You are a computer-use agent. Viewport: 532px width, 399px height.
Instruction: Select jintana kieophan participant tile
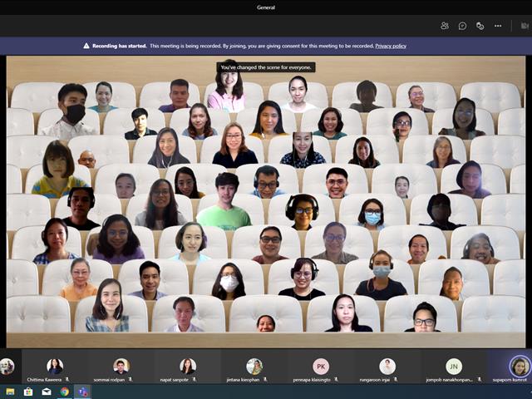(254, 367)
